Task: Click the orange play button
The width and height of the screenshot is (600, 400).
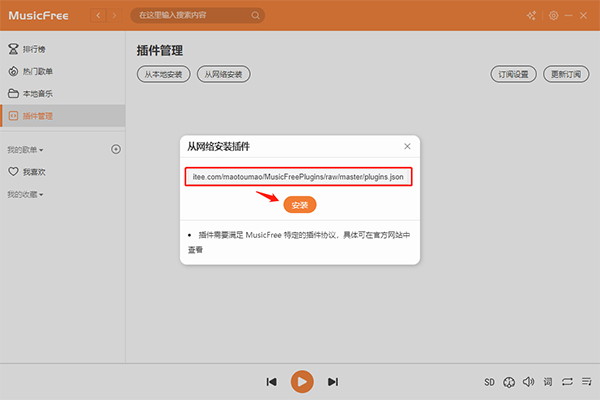Action: [x=302, y=382]
